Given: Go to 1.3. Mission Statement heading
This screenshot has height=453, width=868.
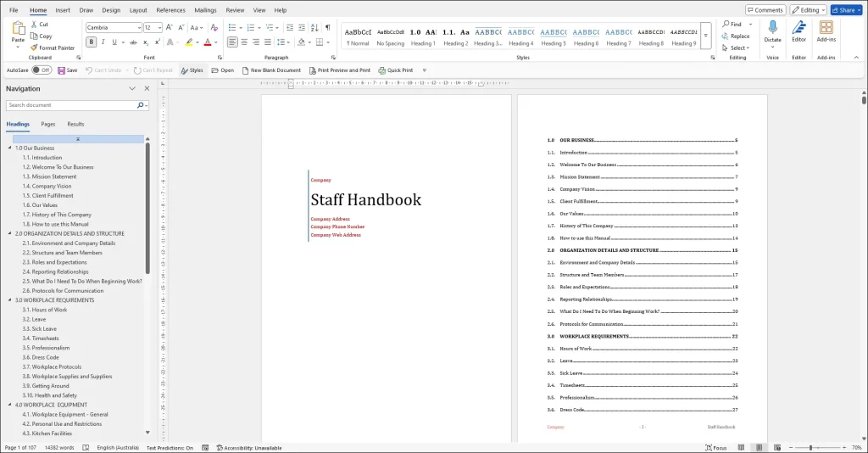Looking at the screenshot, I should pos(49,176).
